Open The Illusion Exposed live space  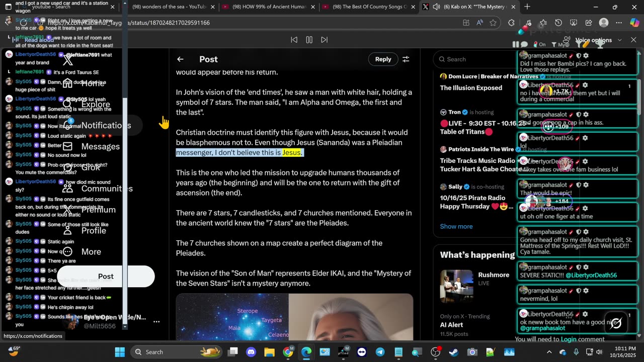coord(471,88)
